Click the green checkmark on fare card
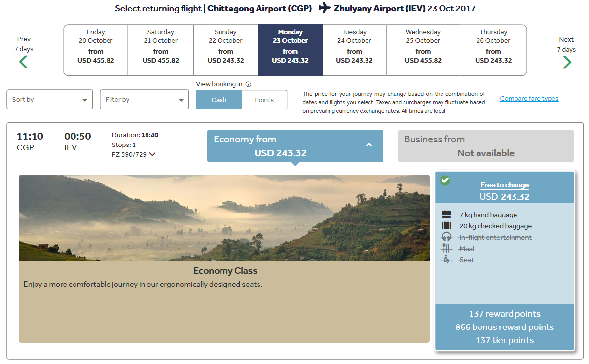Viewport: 589px width, 364px height. (x=445, y=181)
